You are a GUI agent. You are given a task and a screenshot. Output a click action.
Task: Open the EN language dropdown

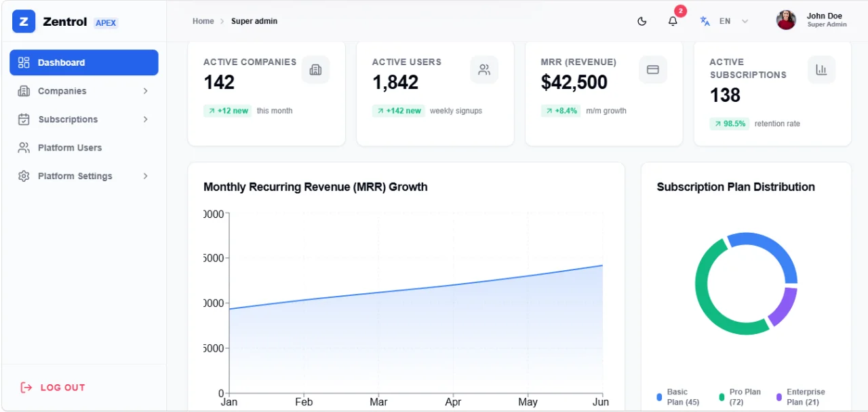pos(734,21)
